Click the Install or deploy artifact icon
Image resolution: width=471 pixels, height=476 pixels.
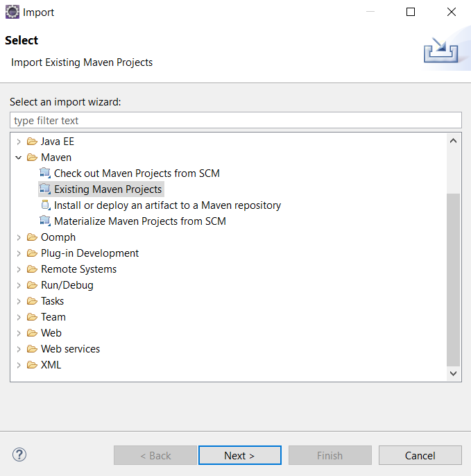click(46, 205)
